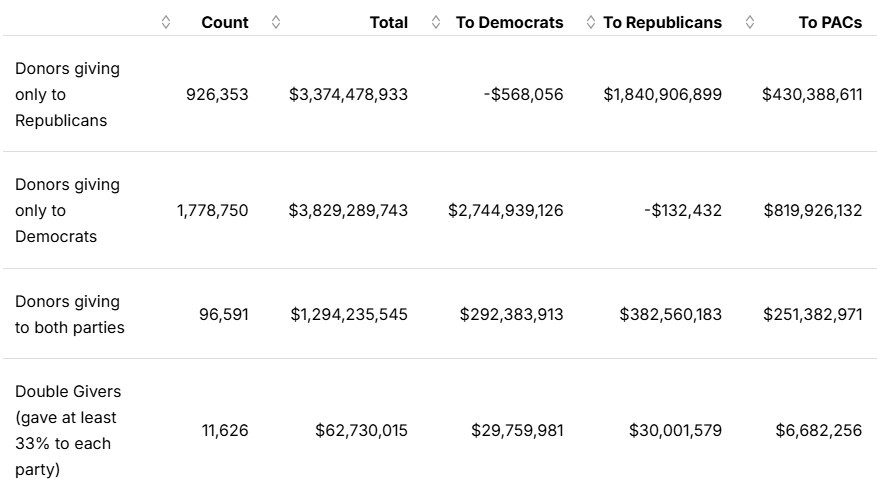Click the sort arrows between Total and To Democrats
The image size is (877, 487).
tap(435, 22)
